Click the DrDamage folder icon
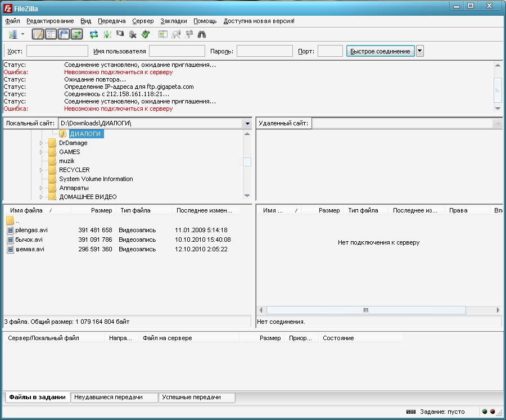 52,143
